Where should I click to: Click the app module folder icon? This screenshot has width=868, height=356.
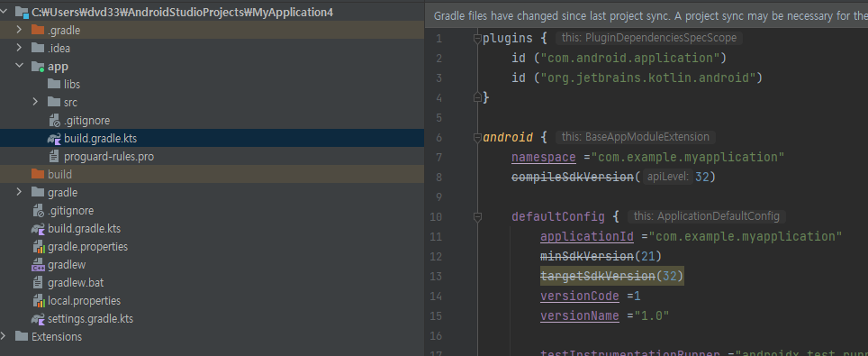click(38, 67)
